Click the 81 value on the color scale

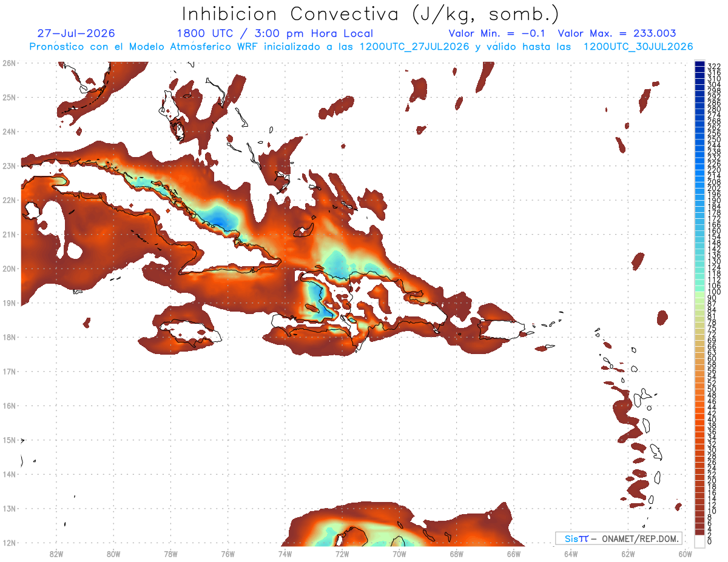[712, 316]
